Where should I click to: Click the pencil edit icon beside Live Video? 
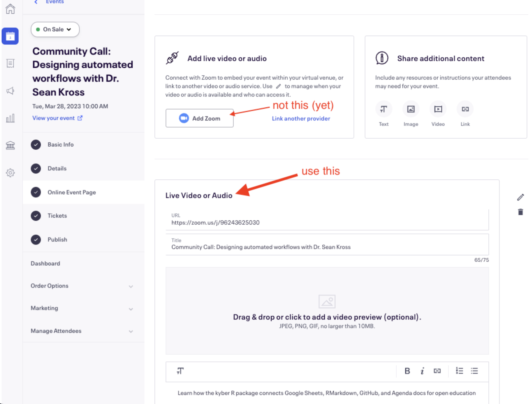[520, 197]
